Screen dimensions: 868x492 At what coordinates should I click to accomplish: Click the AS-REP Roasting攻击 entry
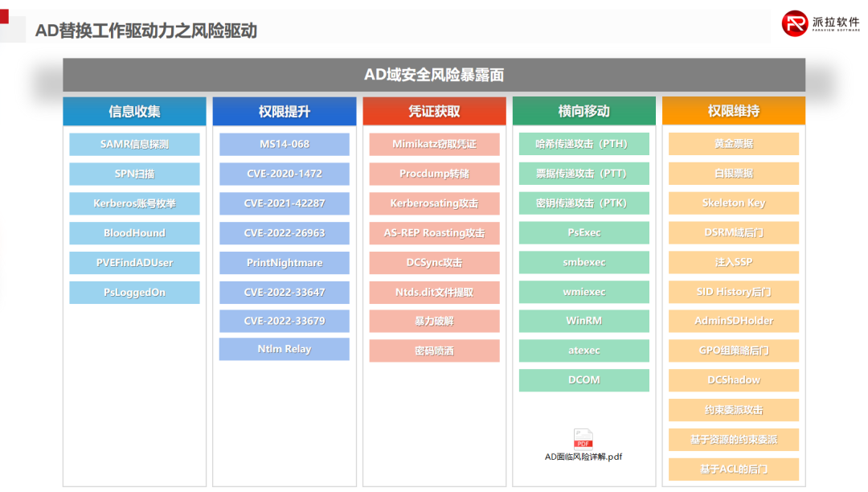coord(433,233)
